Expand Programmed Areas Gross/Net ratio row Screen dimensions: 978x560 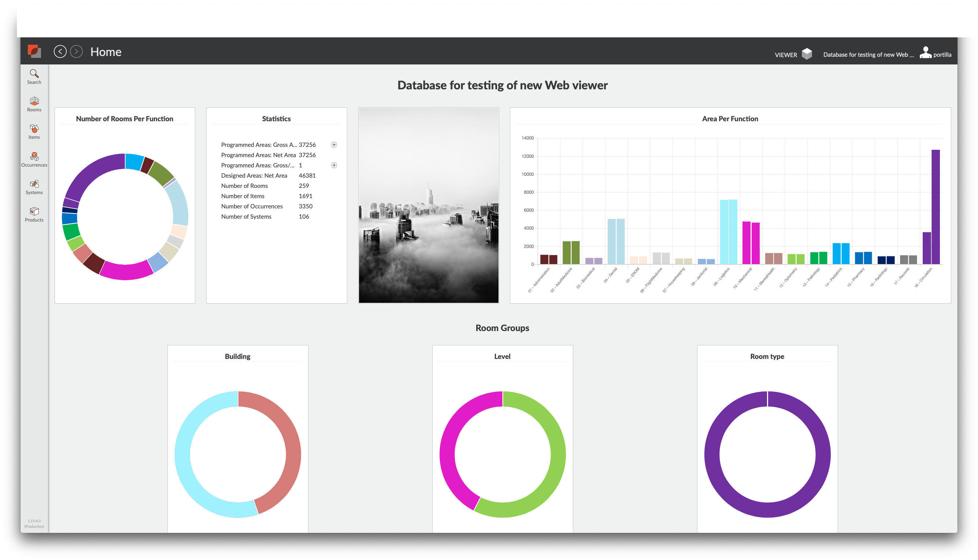pos(334,166)
